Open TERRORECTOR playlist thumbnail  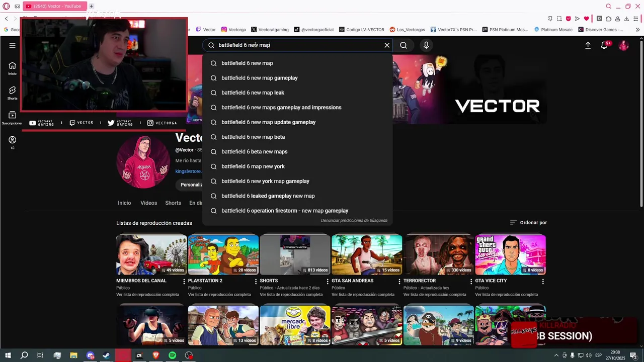tap(439, 255)
